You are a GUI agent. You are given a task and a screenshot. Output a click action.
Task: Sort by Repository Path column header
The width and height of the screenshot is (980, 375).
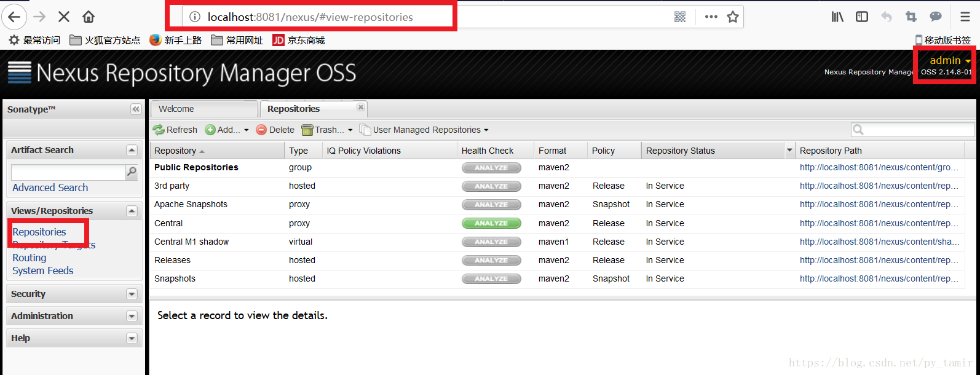coord(880,151)
